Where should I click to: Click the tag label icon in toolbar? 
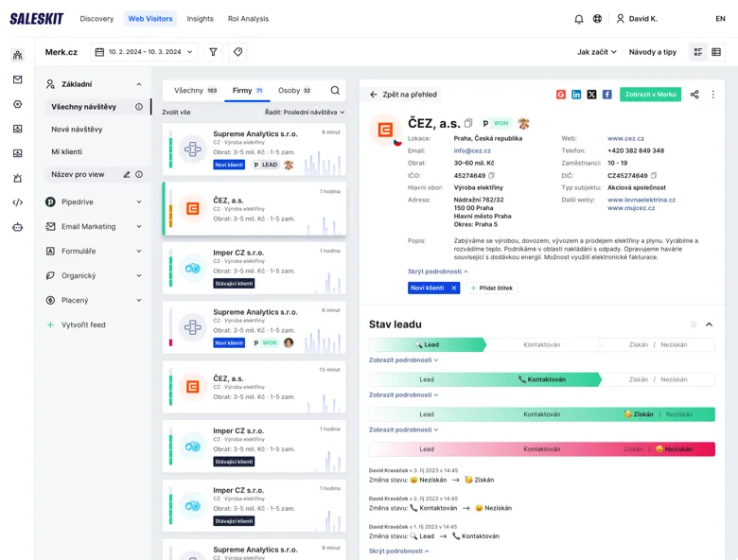(238, 52)
